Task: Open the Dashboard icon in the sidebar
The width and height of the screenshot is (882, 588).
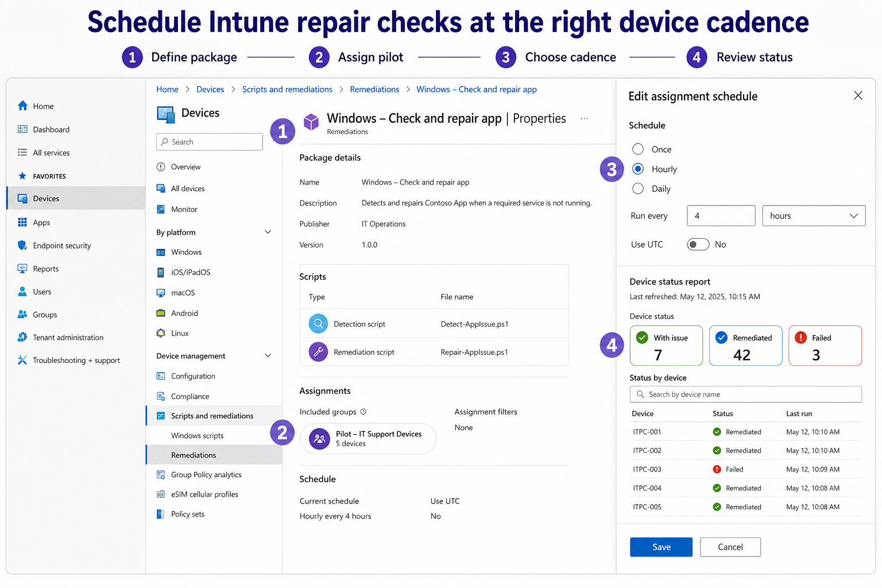Action: point(22,129)
